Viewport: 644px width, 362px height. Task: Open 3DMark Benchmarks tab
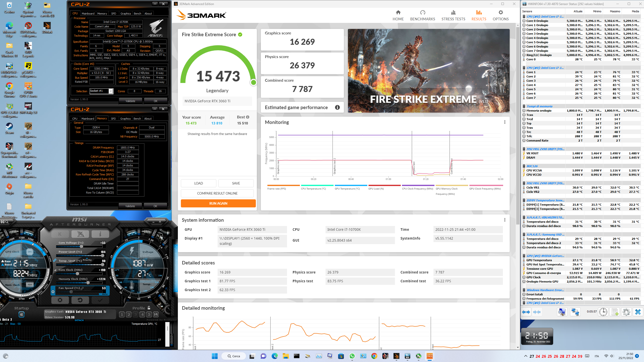pos(422,15)
